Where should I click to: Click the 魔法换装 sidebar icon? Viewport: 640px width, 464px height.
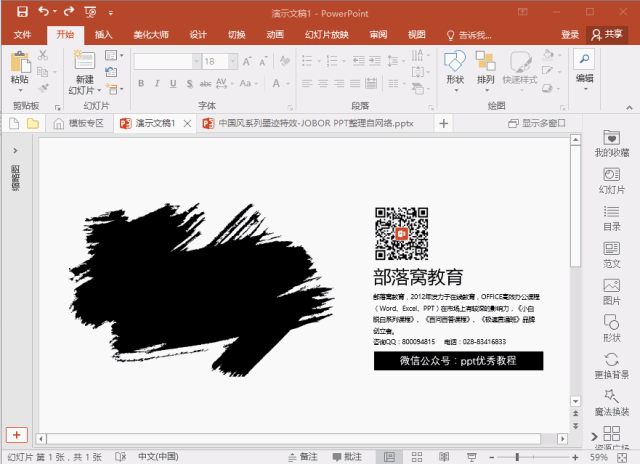click(611, 403)
